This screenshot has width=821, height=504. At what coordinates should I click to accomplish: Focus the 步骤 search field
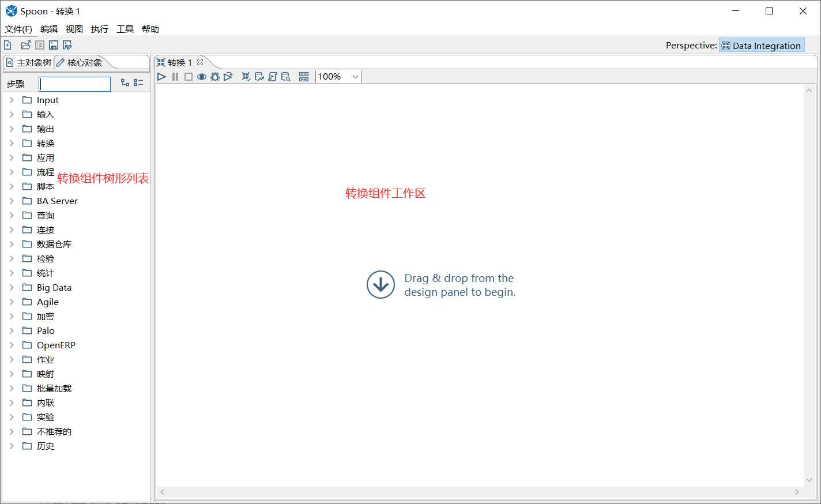tap(75, 84)
